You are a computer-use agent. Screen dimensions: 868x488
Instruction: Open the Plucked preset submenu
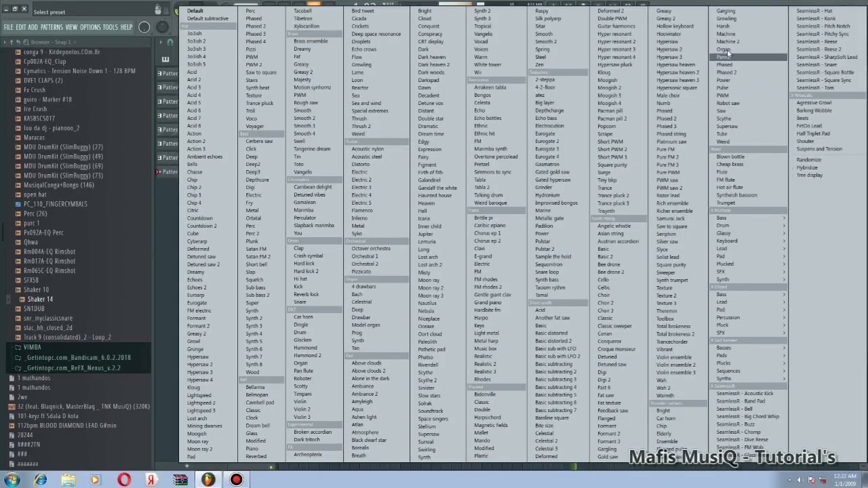tap(749, 264)
